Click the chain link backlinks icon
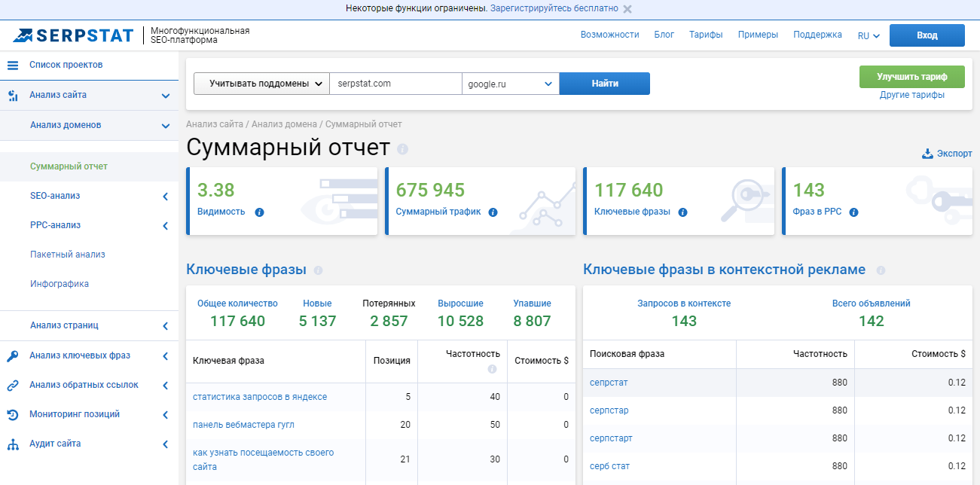 coord(12,386)
